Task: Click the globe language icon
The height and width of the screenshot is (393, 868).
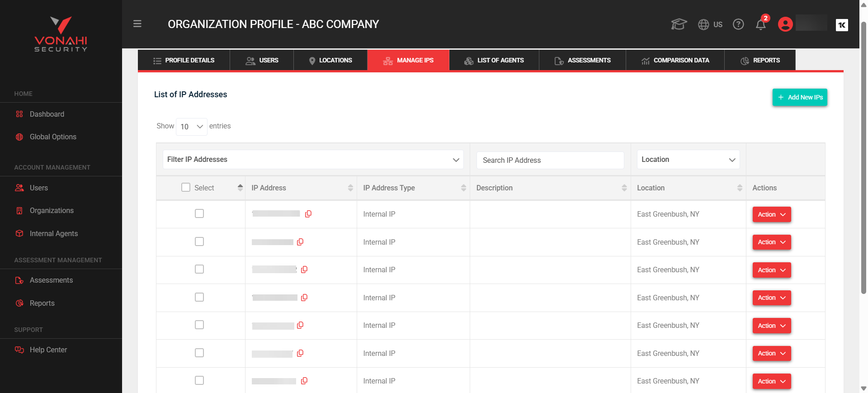Action: click(703, 24)
